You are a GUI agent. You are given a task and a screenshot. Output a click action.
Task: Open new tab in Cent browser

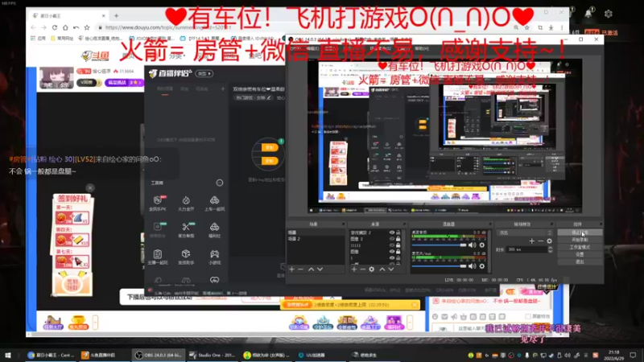[x=116, y=15]
